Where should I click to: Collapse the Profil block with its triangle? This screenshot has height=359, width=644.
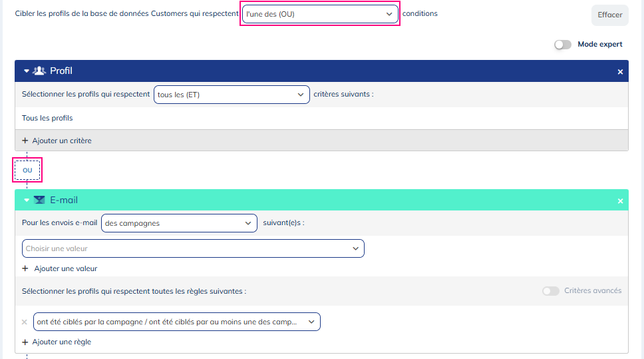(27, 71)
